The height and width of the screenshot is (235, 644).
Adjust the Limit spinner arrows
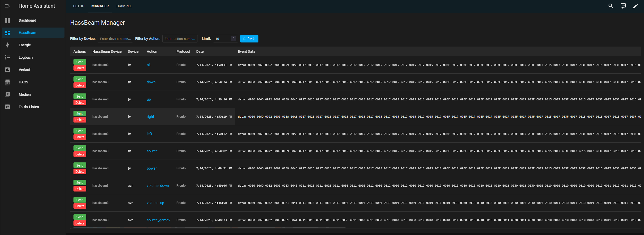tap(234, 39)
